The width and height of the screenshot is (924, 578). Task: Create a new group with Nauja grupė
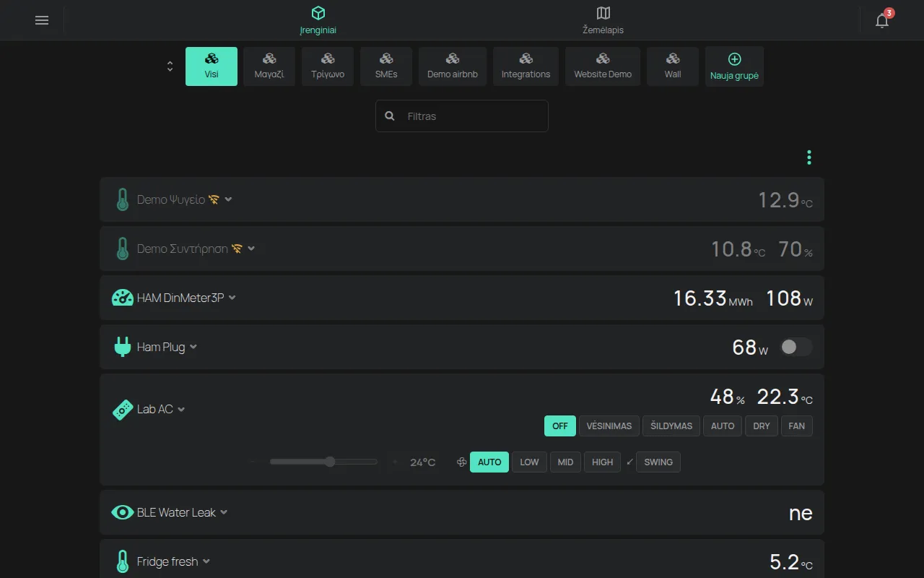point(734,66)
